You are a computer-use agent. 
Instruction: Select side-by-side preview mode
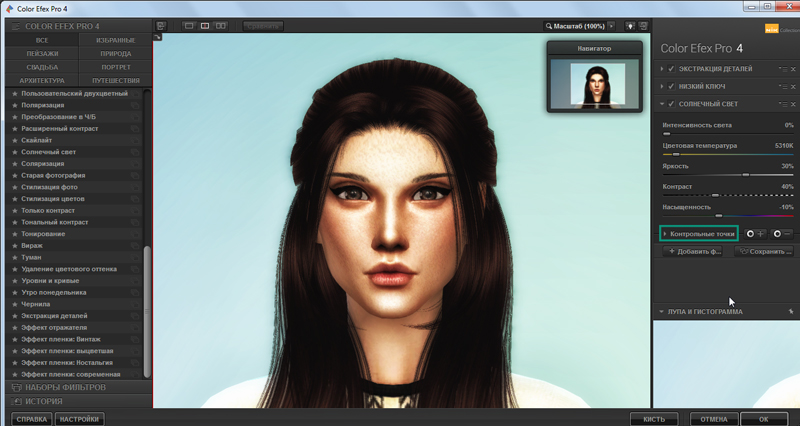tap(220, 26)
